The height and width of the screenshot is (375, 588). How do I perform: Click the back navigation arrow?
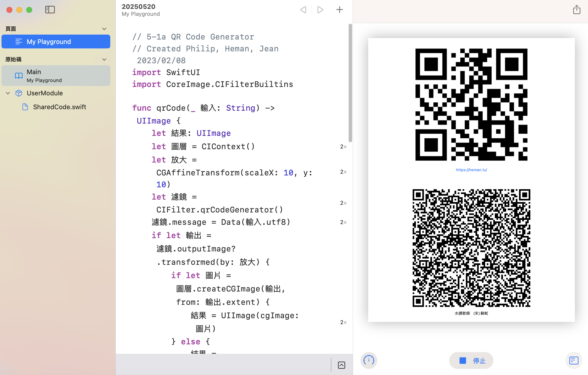303,10
